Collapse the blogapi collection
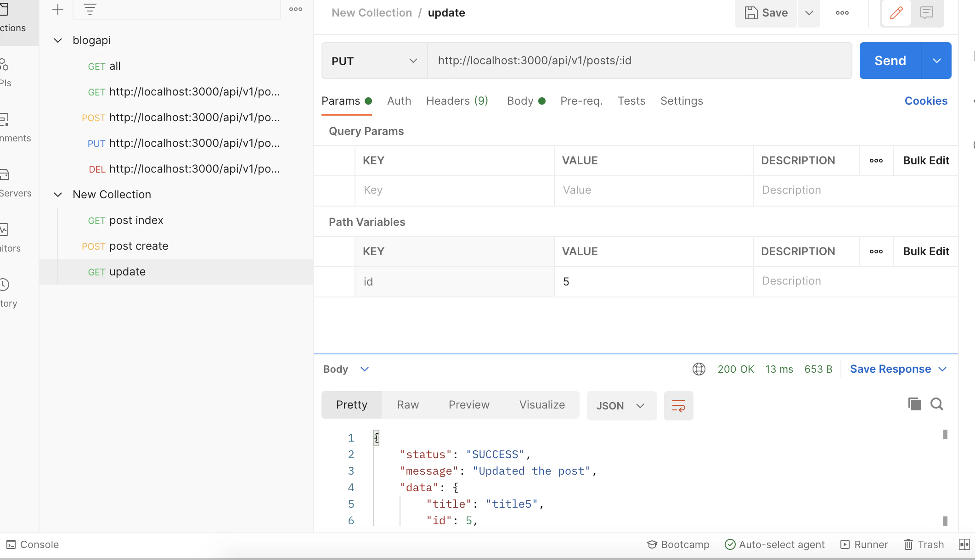The height and width of the screenshot is (560, 975). pos(58,40)
